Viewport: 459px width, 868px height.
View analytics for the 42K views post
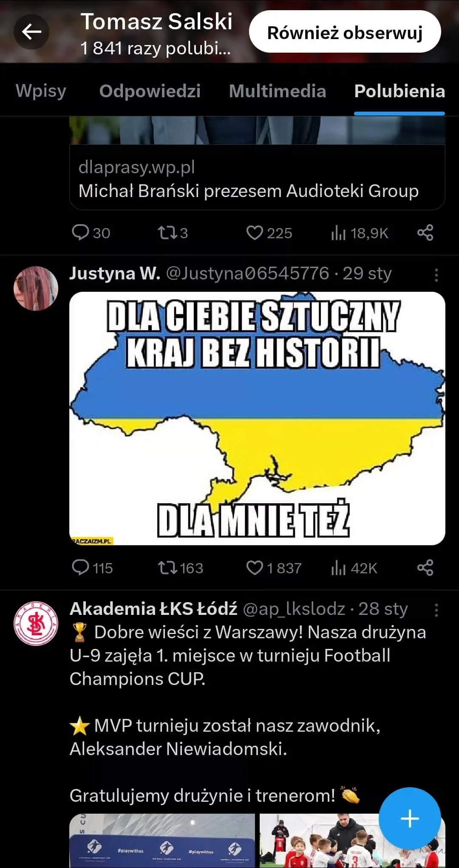pos(354,568)
